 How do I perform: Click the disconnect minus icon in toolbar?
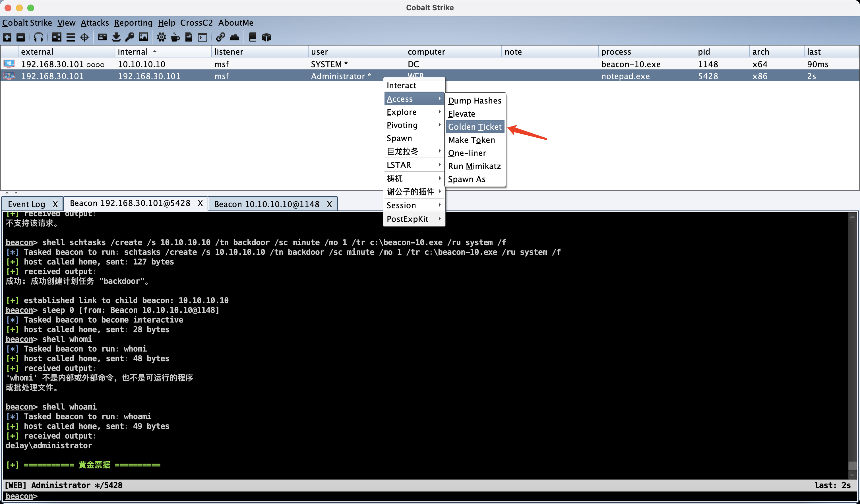(x=21, y=37)
